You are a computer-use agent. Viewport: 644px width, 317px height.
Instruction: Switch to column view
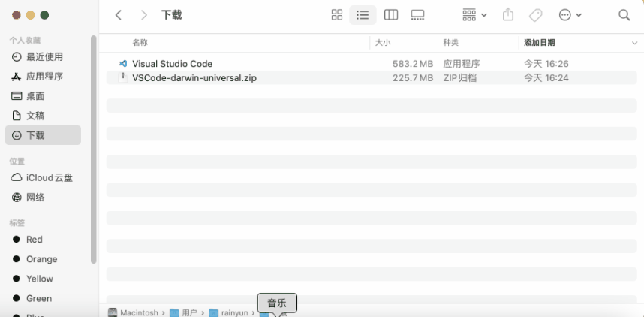pyautogui.click(x=390, y=15)
